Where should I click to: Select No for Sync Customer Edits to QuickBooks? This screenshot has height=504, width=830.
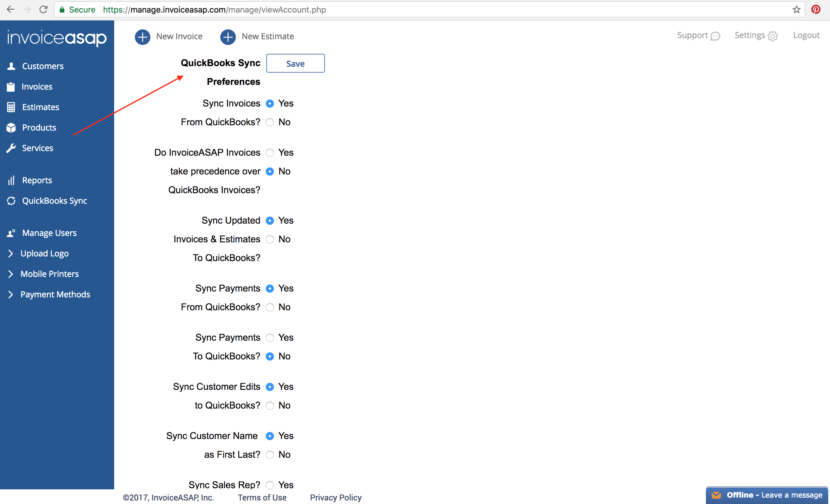coord(270,406)
